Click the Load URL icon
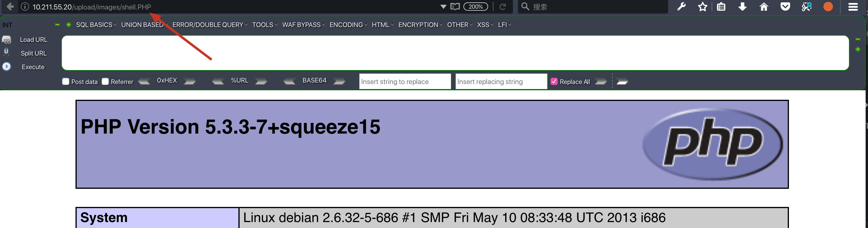 [7, 40]
